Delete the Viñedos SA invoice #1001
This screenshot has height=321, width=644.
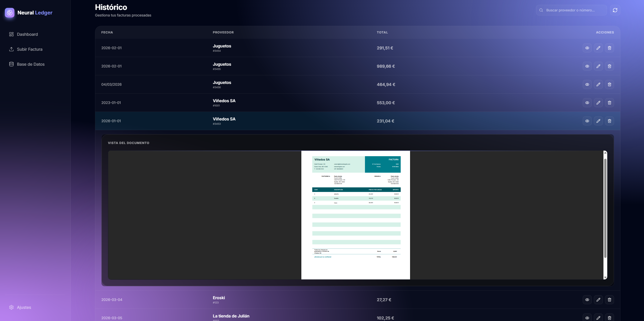click(x=610, y=103)
